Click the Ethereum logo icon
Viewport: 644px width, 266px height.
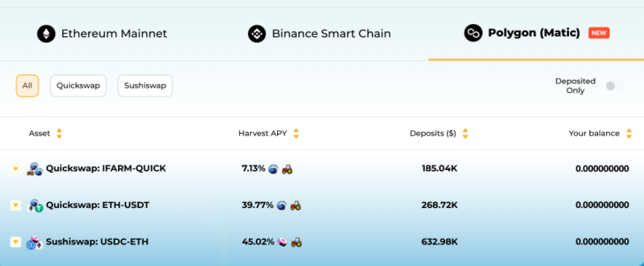pos(46,33)
